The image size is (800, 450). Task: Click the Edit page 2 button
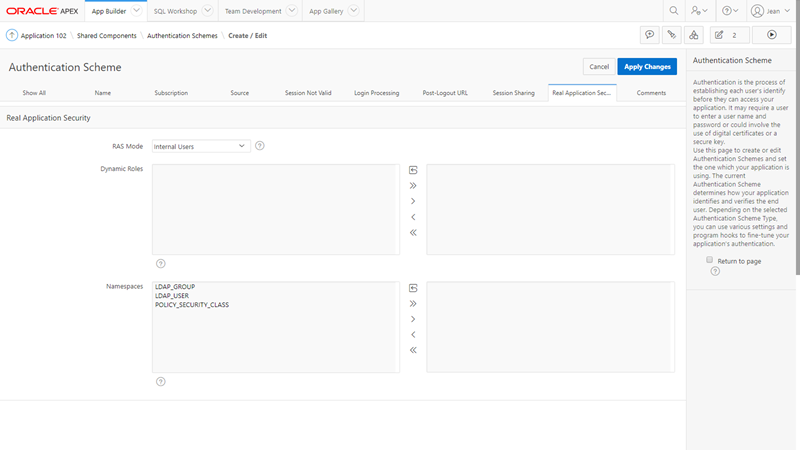[x=730, y=35]
